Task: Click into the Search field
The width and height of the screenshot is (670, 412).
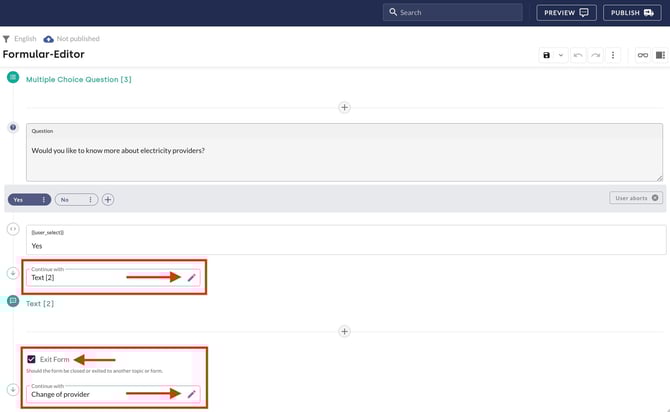Action: 455,13
